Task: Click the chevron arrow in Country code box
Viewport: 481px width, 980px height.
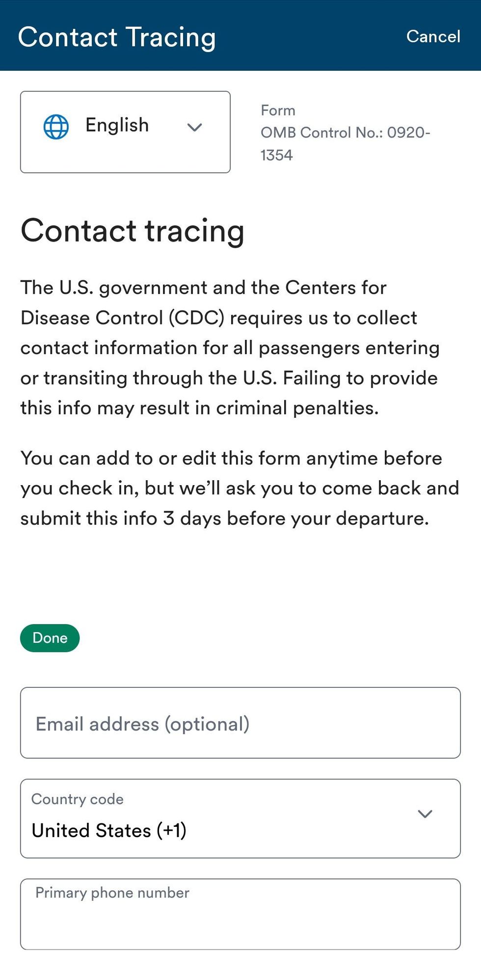Action: coord(425,814)
